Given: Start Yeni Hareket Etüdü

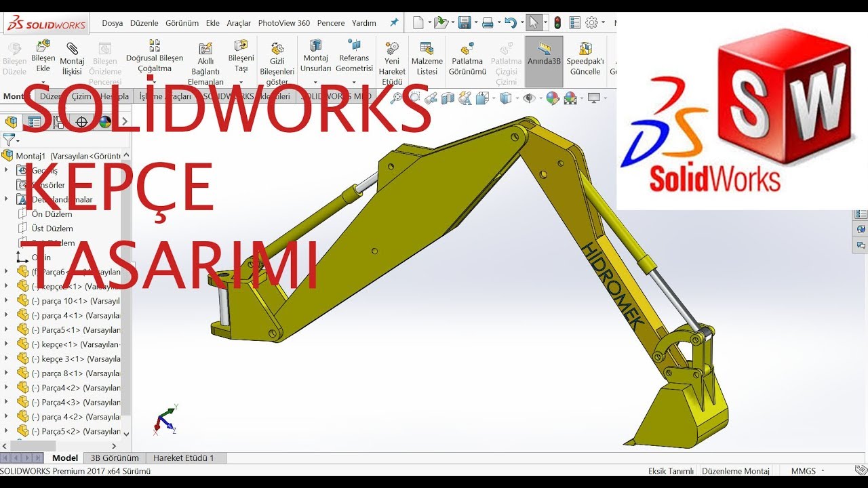Looking at the screenshot, I should [392, 62].
